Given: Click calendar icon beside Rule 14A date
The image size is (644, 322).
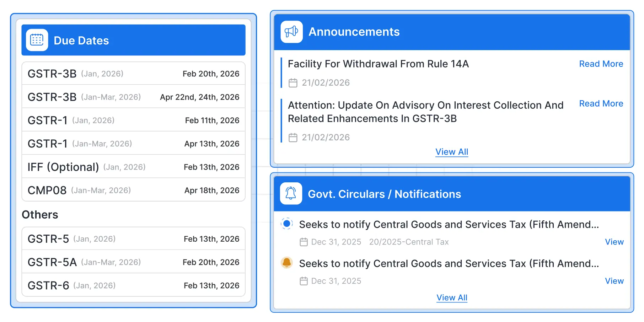Looking at the screenshot, I should [293, 83].
